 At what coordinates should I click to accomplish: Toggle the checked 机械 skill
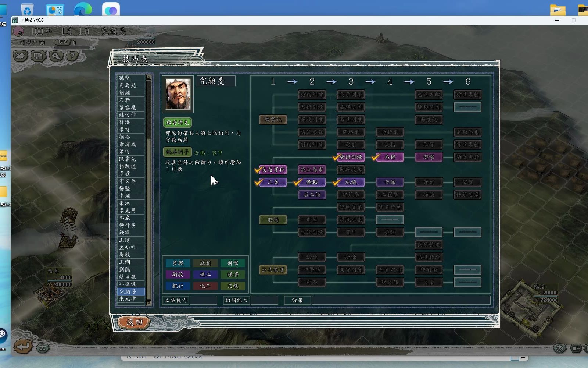(x=351, y=182)
